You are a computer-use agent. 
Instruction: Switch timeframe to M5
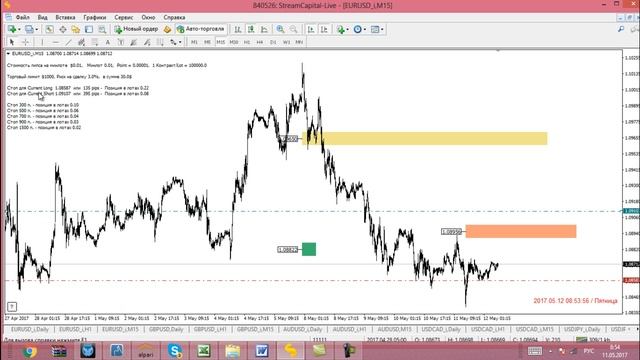click(207, 42)
